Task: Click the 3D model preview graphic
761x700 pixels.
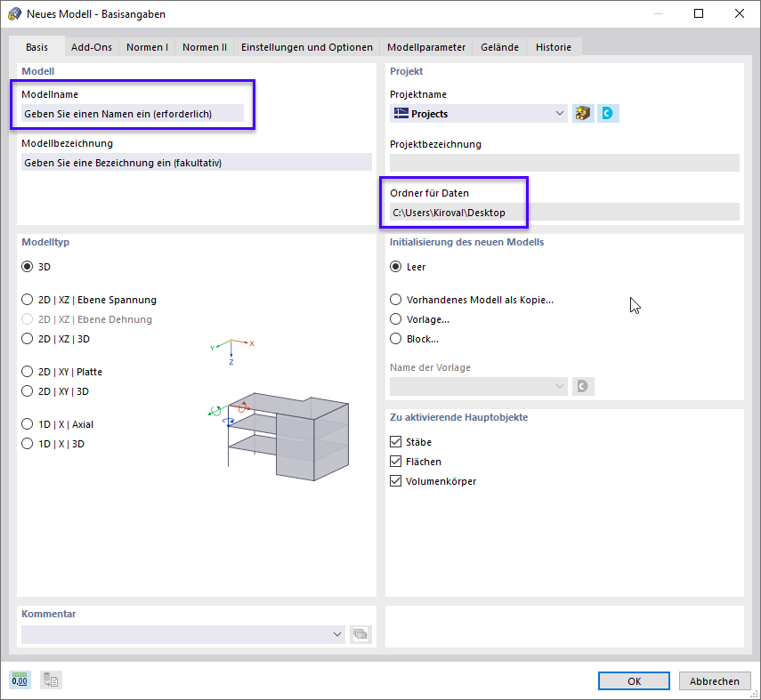Action: [x=285, y=436]
